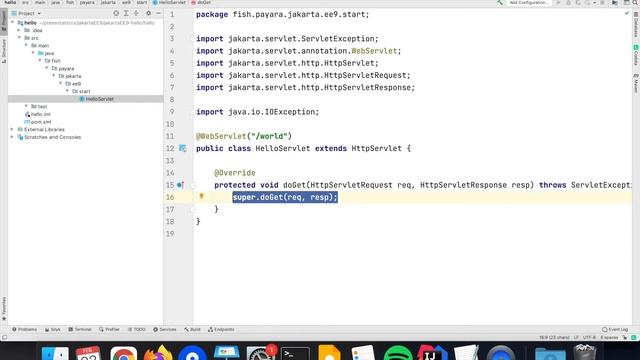Open Project panel settings gear
The image size is (640, 360).
pyautogui.click(x=149, y=13)
